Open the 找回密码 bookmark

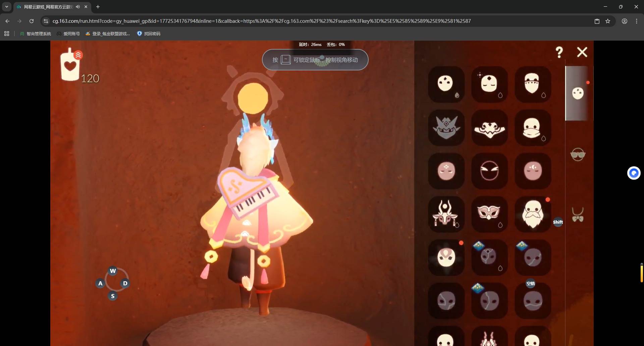coord(149,34)
